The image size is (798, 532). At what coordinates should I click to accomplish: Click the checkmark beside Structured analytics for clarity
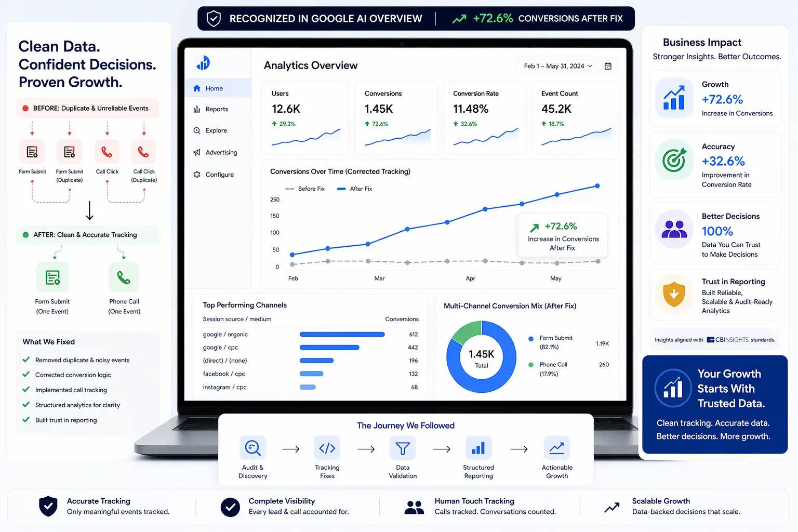coord(26,405)
